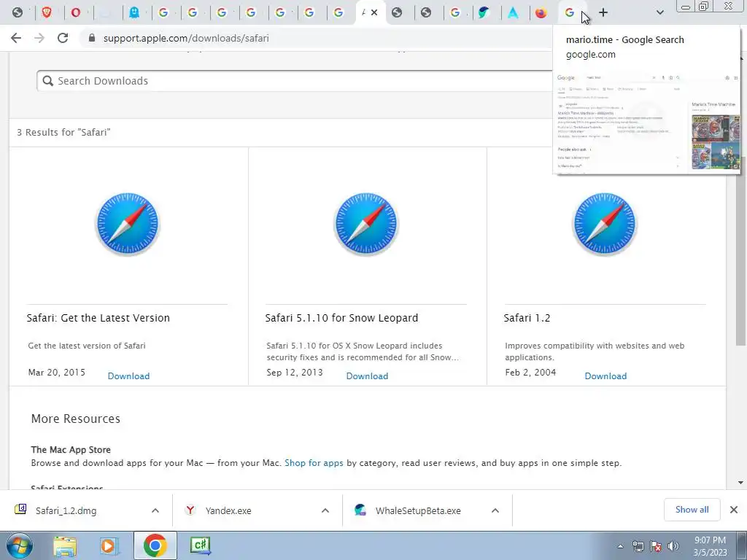Download Safari 5.1.10 (Sep 12, 2013)

click(x=368, y=376)
